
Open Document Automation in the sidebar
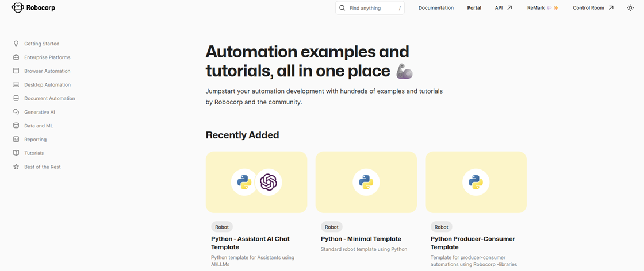[49, 98]
